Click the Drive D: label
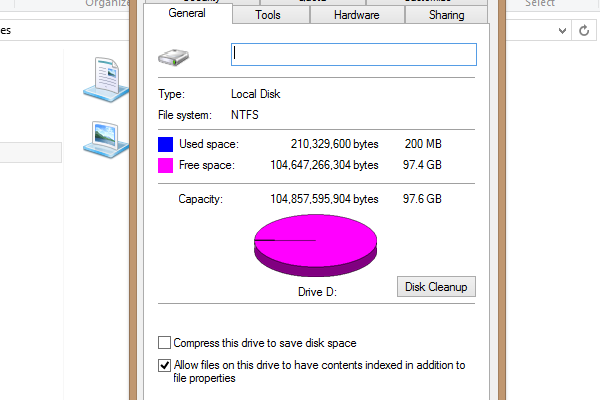The height and width of the screenshot is (400, 600). pos(317,292)
